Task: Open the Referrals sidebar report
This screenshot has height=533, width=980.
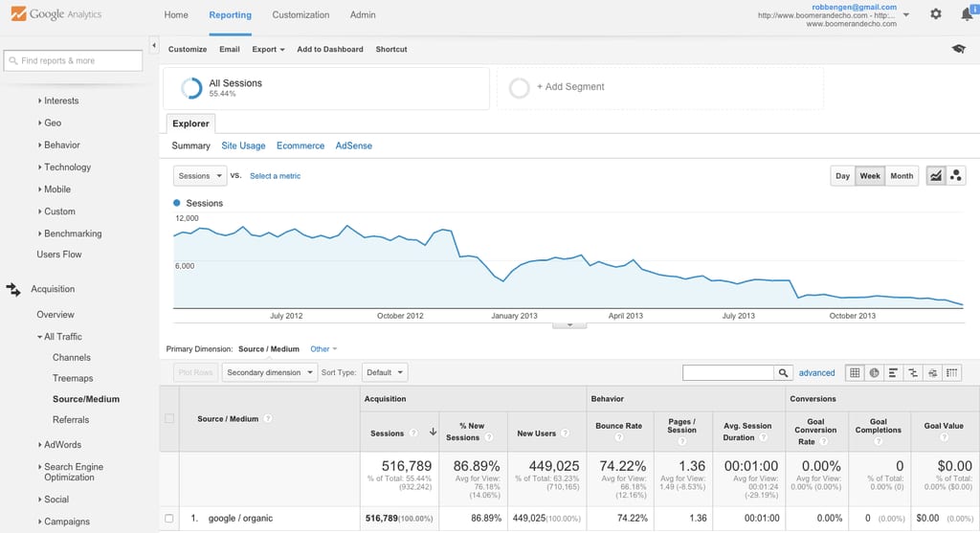Action: coord(71,420)
